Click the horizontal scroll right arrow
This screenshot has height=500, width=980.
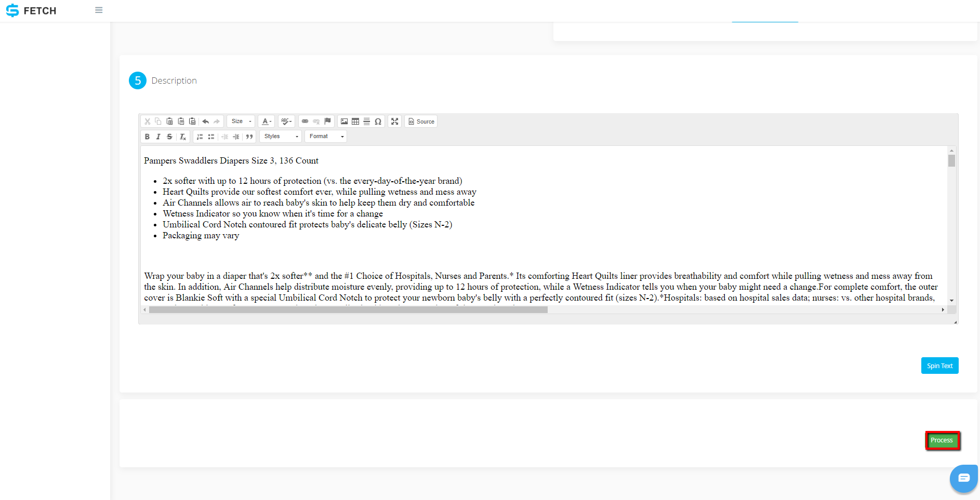click(943, 309)
